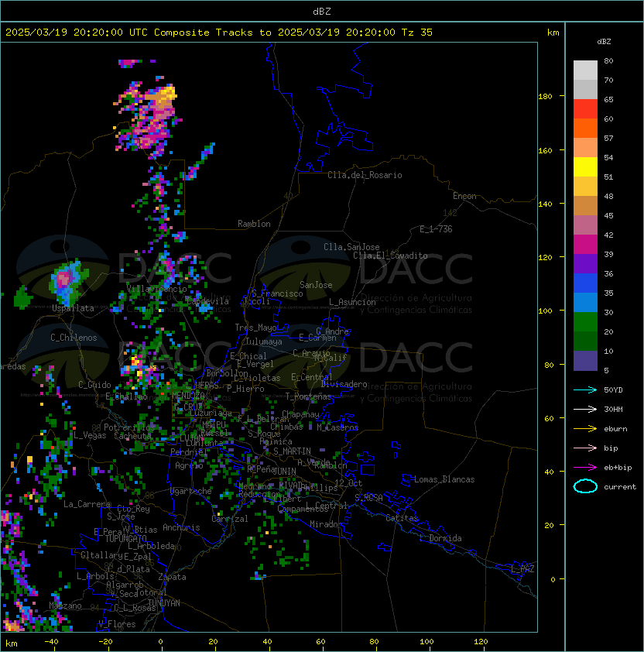Click the 'L_Asuncion' map label
The height and width of the screenshot is (652, 644).
(x=352, y=302)
